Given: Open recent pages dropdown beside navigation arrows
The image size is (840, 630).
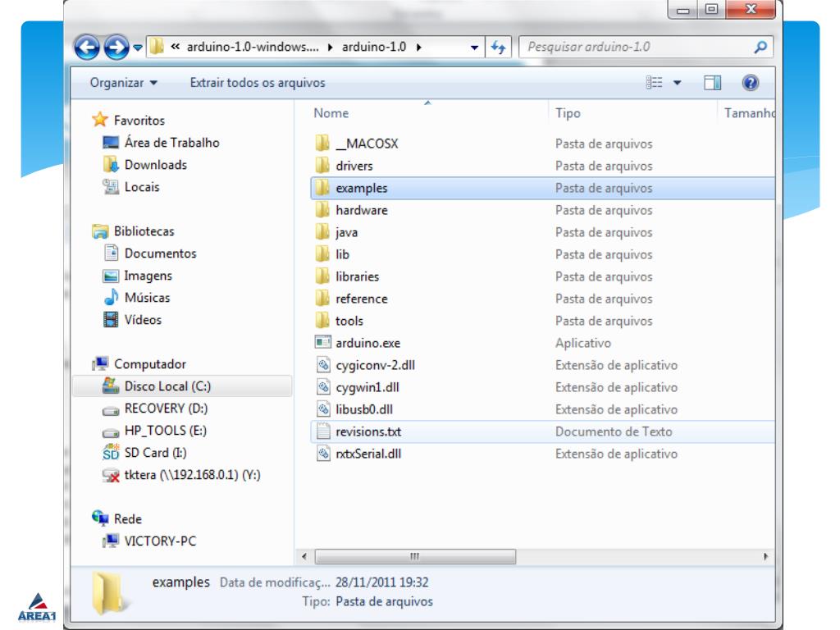Looking at the screenshot, I should tap(138, 48).
